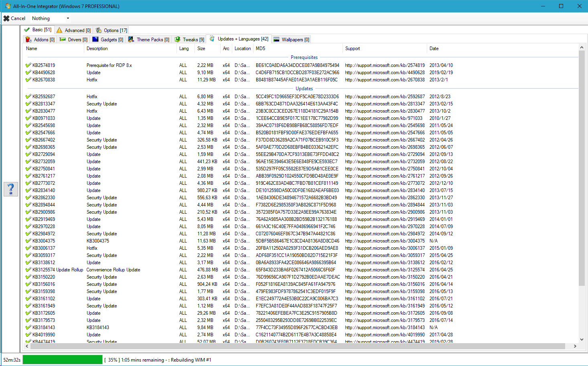Open the Wallpapers [0] tab
Screen dimensions: 588x366
291,40
